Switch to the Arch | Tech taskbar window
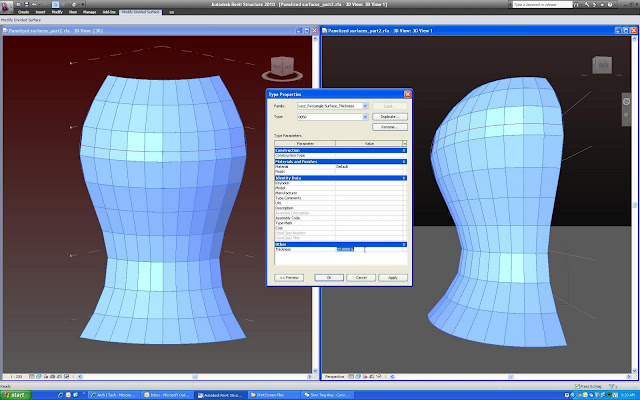 click(115, 395)
